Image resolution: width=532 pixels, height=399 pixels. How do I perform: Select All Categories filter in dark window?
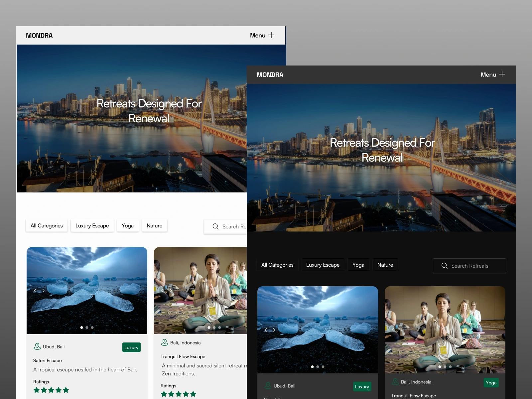point(277,265)
